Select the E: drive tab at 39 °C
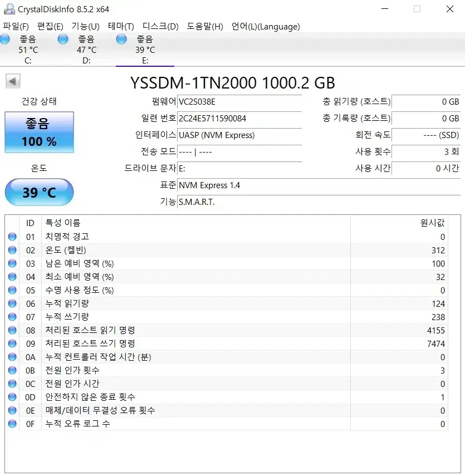The image size is (465, 476). (x=145, y=50)
